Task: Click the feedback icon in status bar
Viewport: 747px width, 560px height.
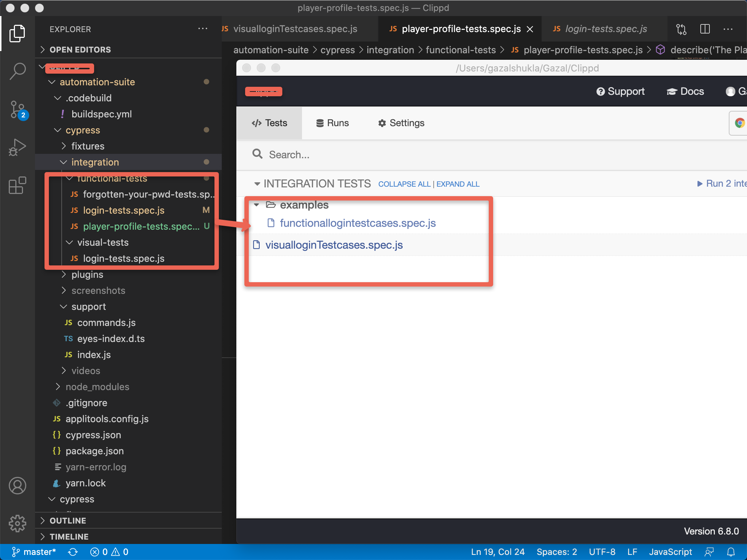Action: pyautogui.click(x=709, y=552)
